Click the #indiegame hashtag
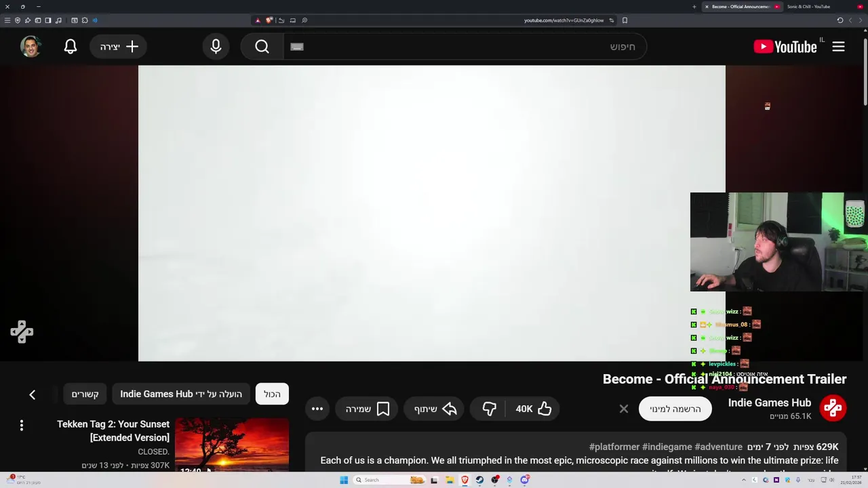This screenshot has height=488, width=868. [667, 447]
